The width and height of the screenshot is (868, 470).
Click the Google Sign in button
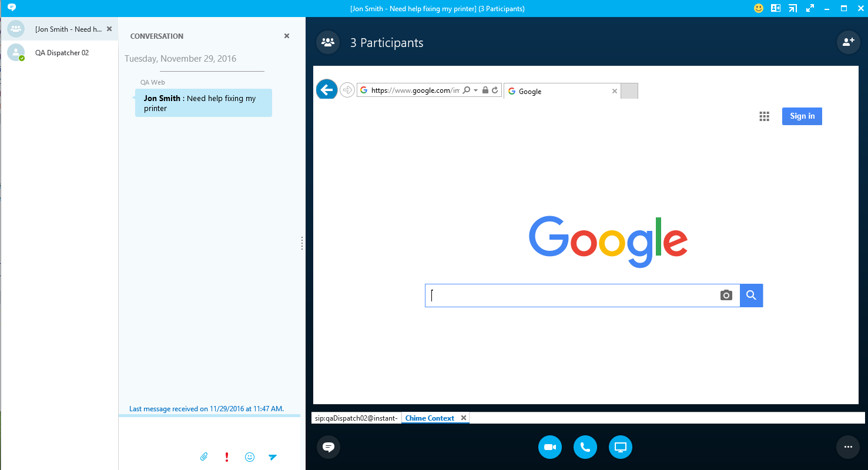pyautogui.click(x=802, y=116)
